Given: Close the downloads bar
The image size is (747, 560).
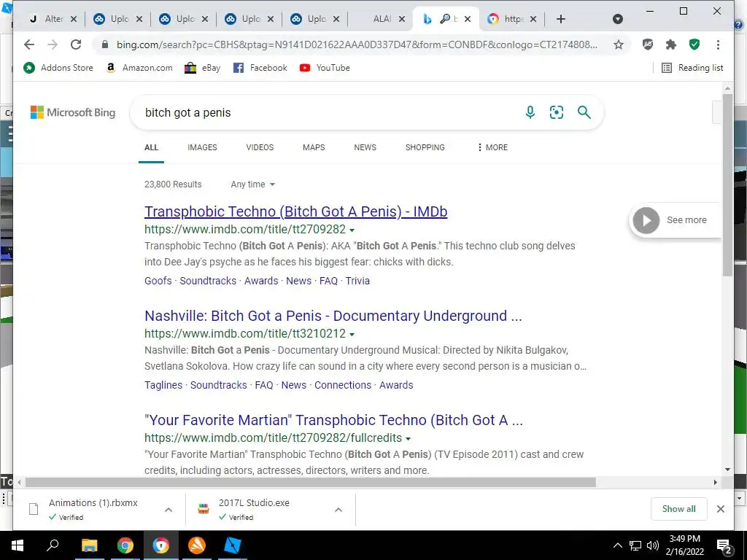Looking at the screenshot, I should tap(721, 509).
